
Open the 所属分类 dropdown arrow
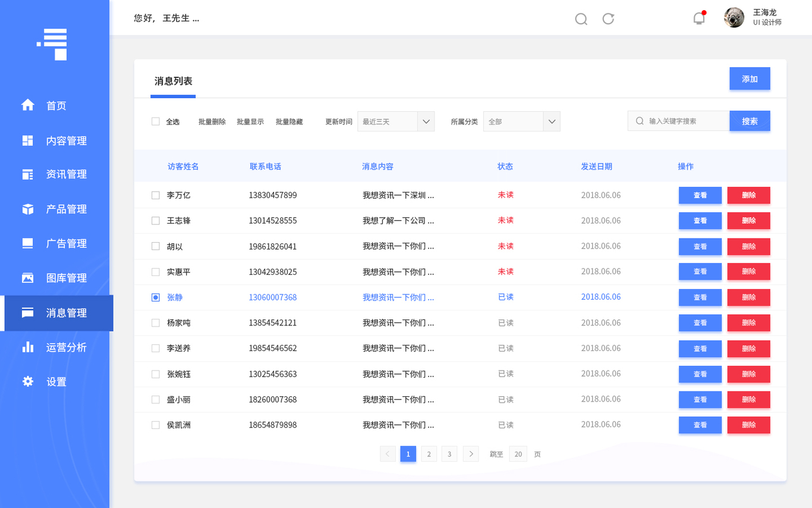click(552, 121)
